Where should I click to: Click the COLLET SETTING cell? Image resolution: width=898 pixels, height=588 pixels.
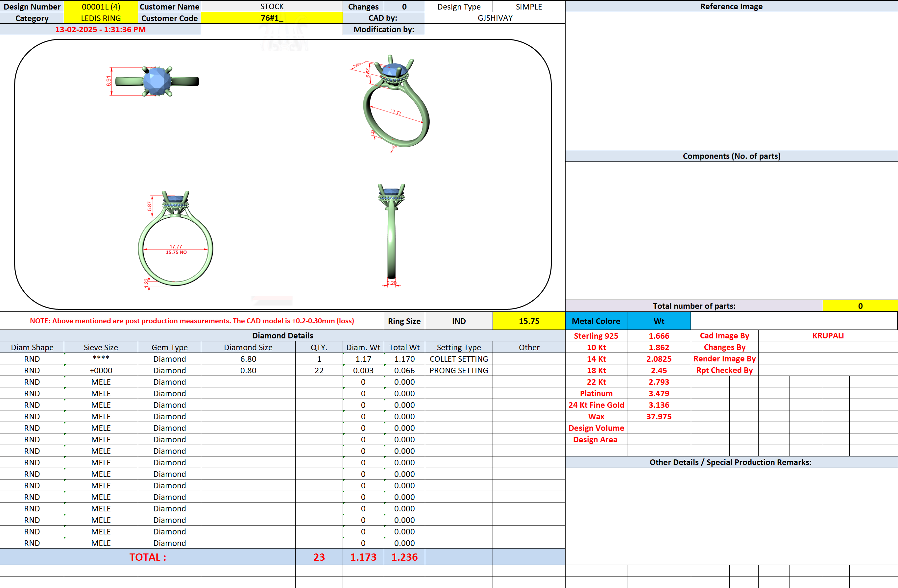point(459,358)
